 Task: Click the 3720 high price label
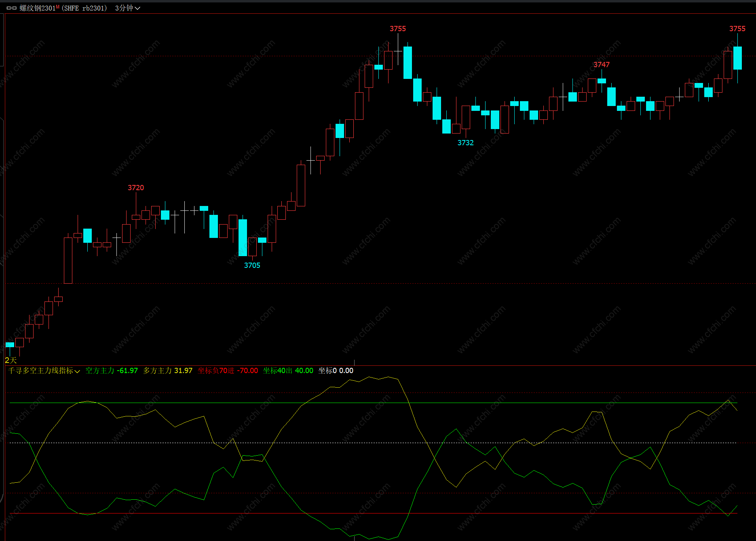136,188
